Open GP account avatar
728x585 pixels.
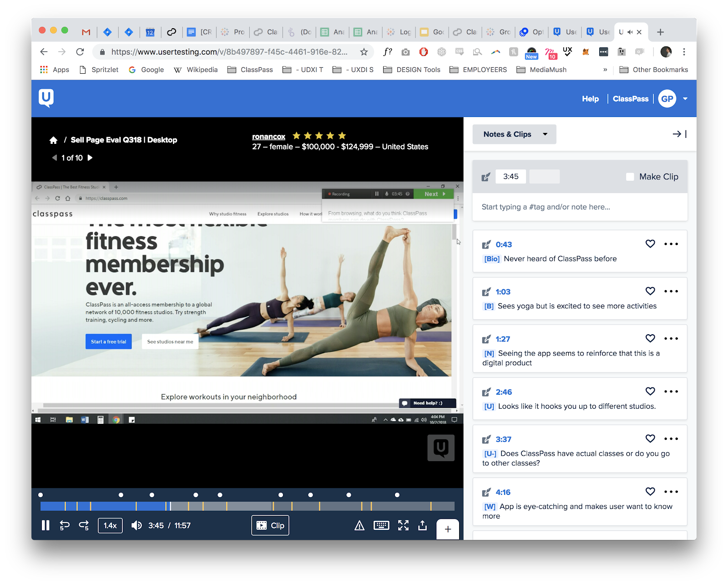(667, 99)
